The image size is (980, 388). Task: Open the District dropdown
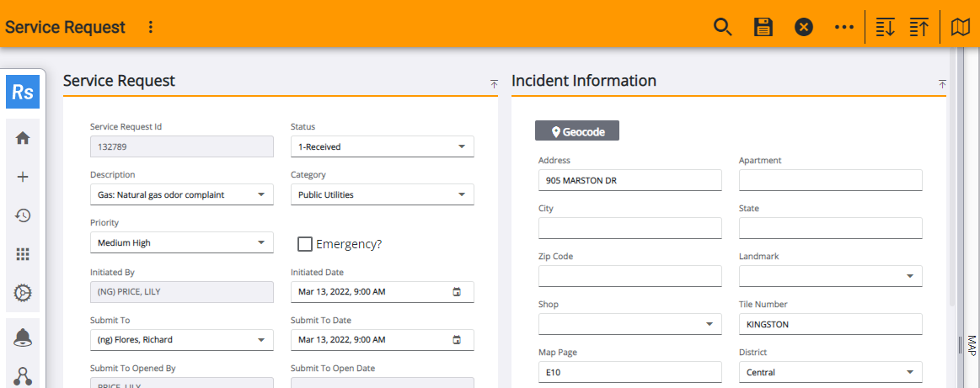coord(831,372)
